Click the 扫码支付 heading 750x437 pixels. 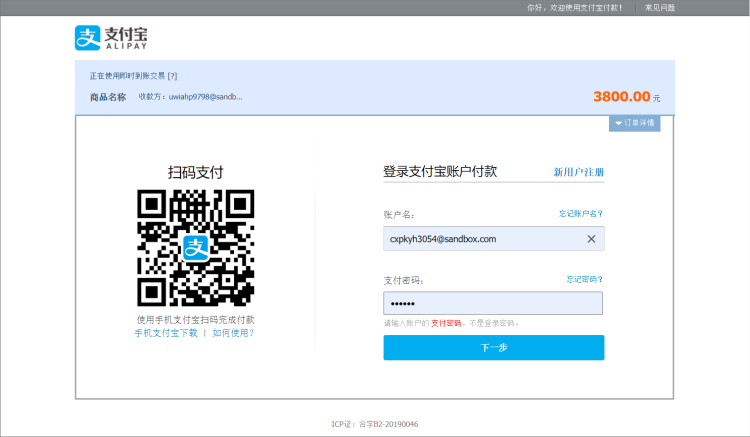point(196,173)
